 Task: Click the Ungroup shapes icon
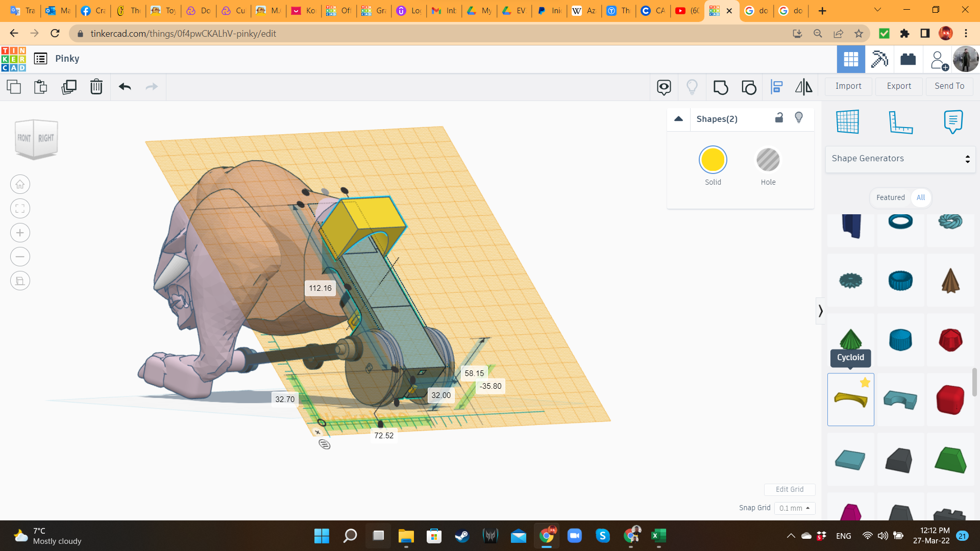click(x=749, y=87)
